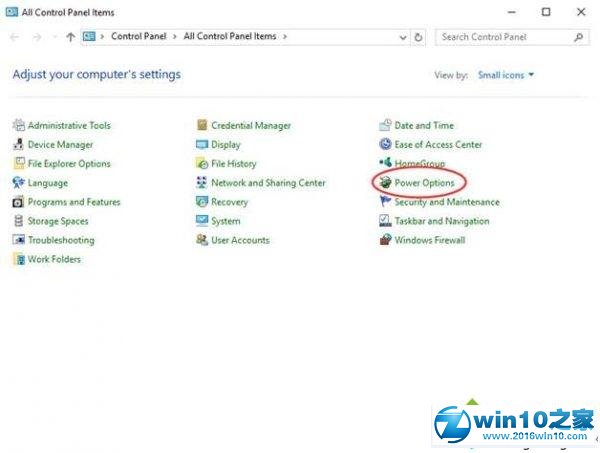The width and height of the screenshot is (600, 453).
Task: Open the Windows Firewall icon
Action: 385,240
